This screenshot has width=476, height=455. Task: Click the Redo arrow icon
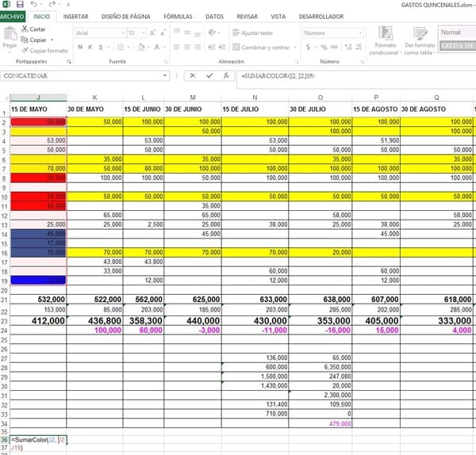coord(52,4)
